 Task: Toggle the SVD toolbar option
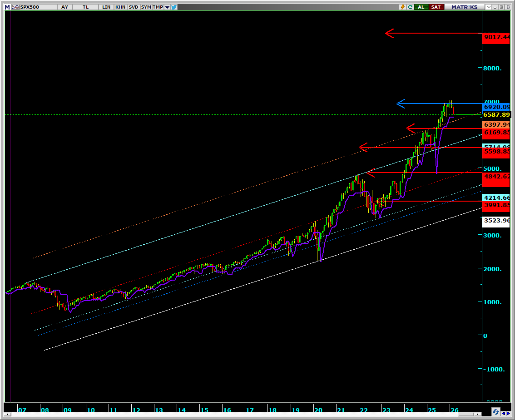coord(134,7)
